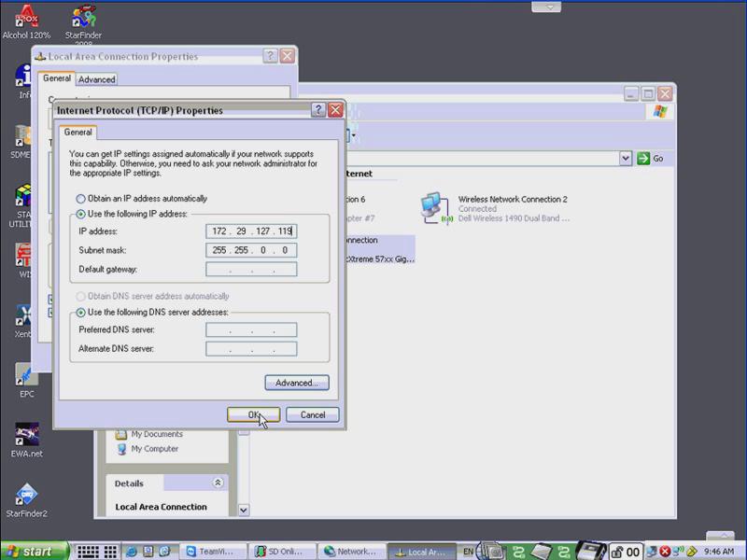This screenshot has width=747, height=560.
Task: Select Obtain an IP address automatically
Action: (80, 199)
